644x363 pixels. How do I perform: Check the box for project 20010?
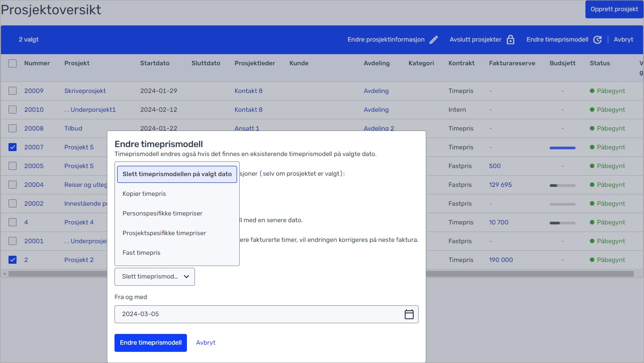(13, 110)
